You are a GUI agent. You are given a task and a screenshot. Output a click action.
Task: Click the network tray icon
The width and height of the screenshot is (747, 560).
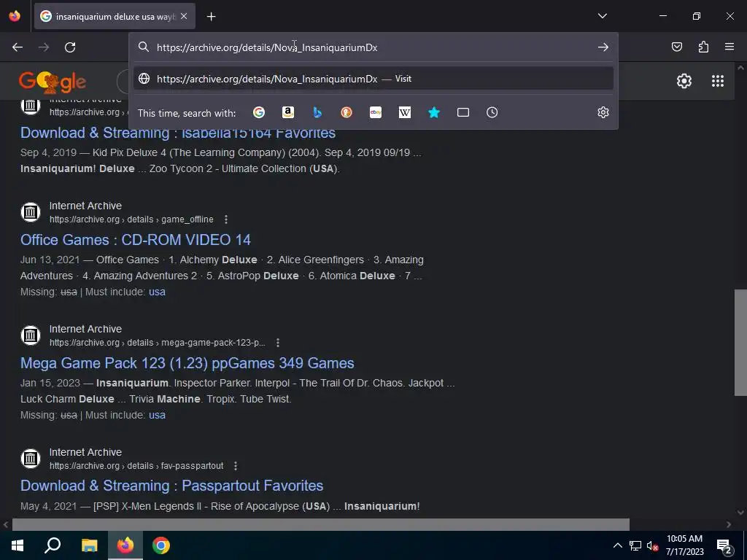635,545
